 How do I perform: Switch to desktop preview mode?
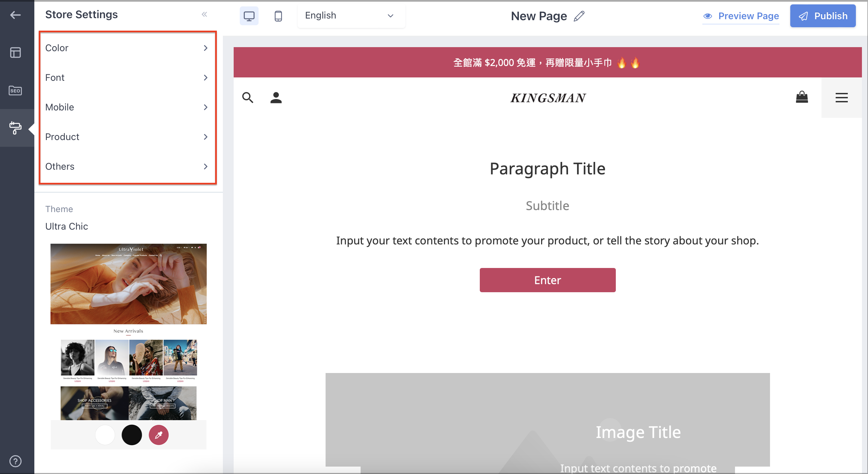coord(249,15)
